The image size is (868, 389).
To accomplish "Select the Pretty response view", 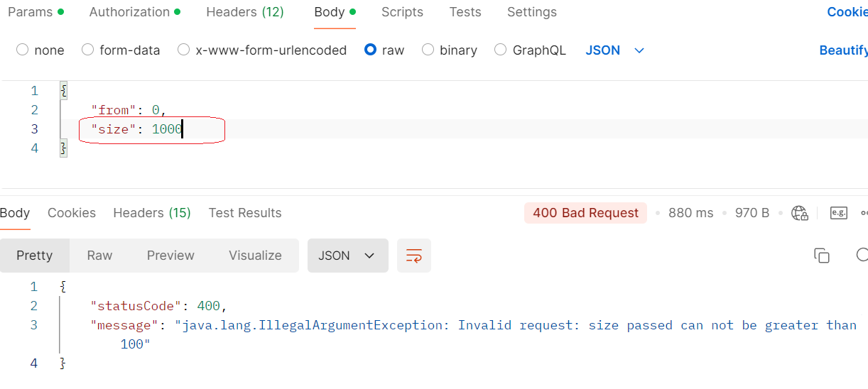I will click(x=35, y=256).
